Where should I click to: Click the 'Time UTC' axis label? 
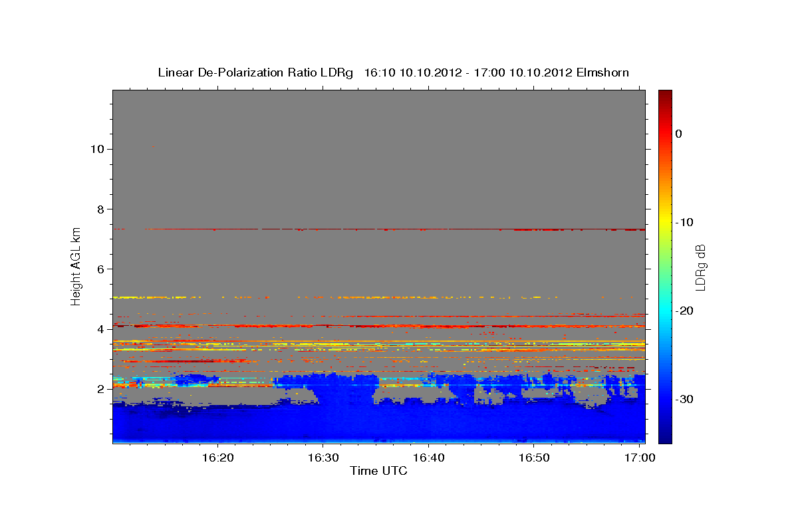pyautogui.click(x=378, y=471)
